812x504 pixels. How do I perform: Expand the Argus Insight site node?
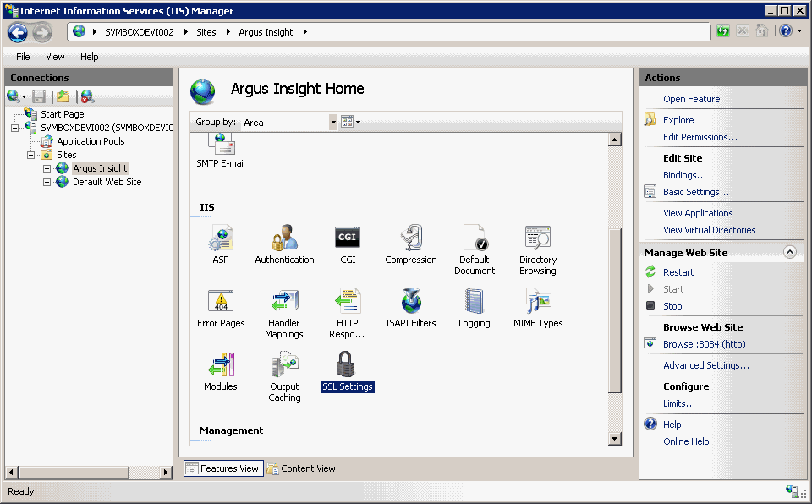pyautogui.click(x=47, y=168)
